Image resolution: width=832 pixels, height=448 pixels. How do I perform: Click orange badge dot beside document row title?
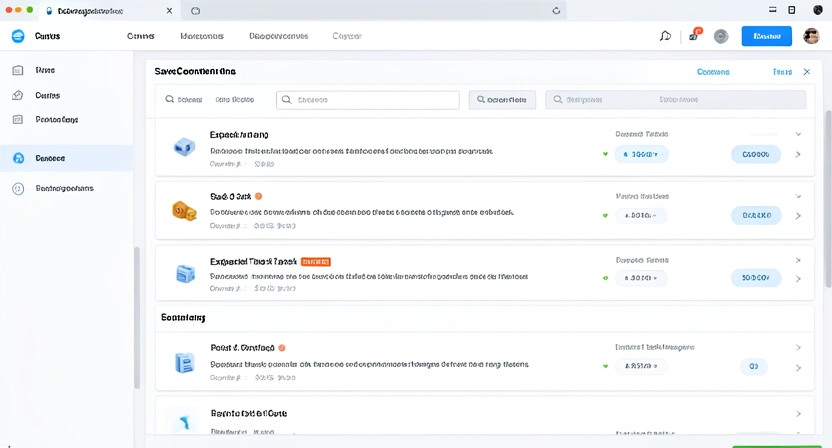click(x=282, y=348)
